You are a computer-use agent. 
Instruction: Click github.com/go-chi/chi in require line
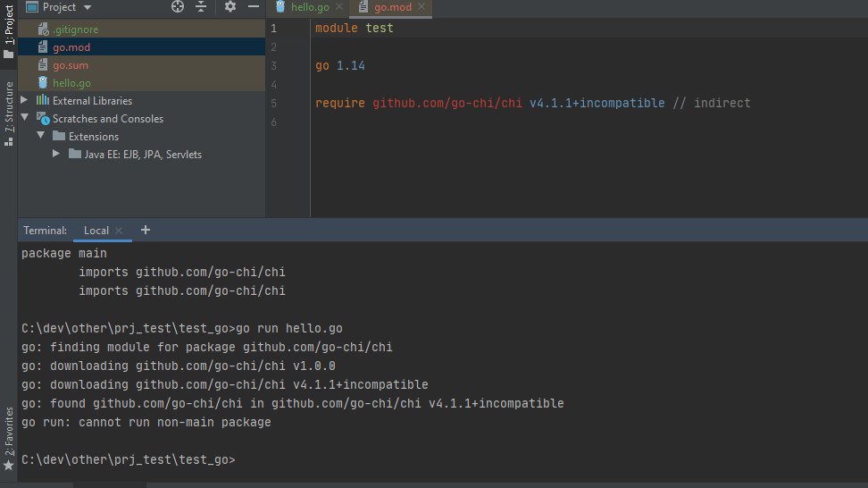point(447,103)
